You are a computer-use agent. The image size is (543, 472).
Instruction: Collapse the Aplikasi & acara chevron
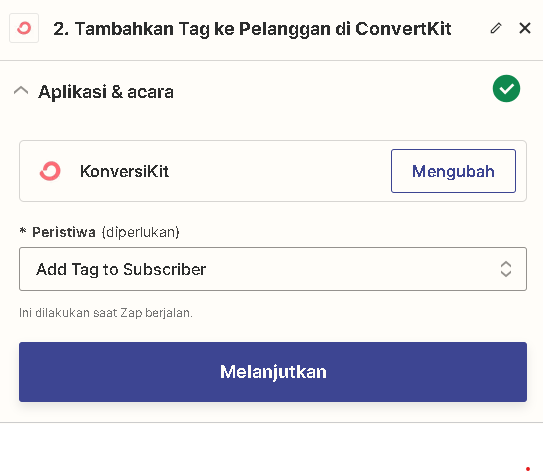click(21, 91)
